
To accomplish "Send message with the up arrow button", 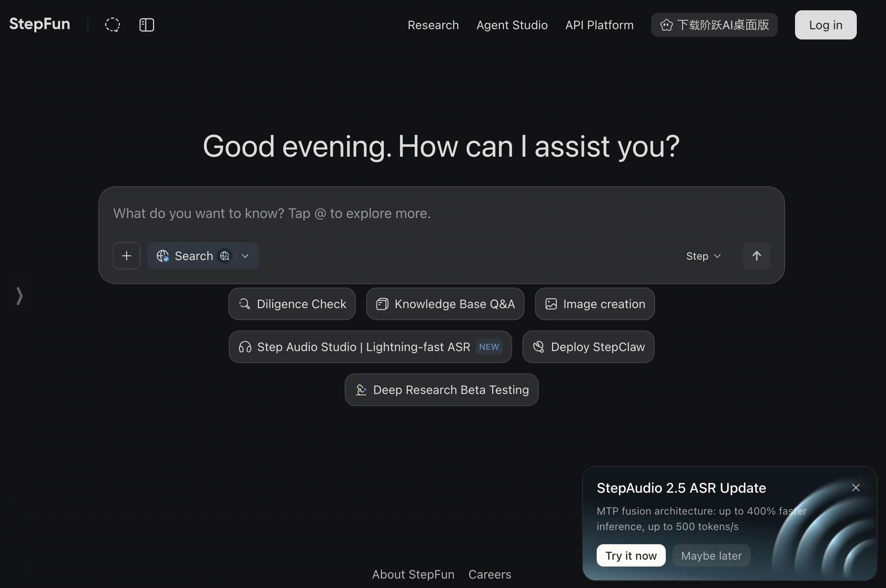I will [757, 256].
